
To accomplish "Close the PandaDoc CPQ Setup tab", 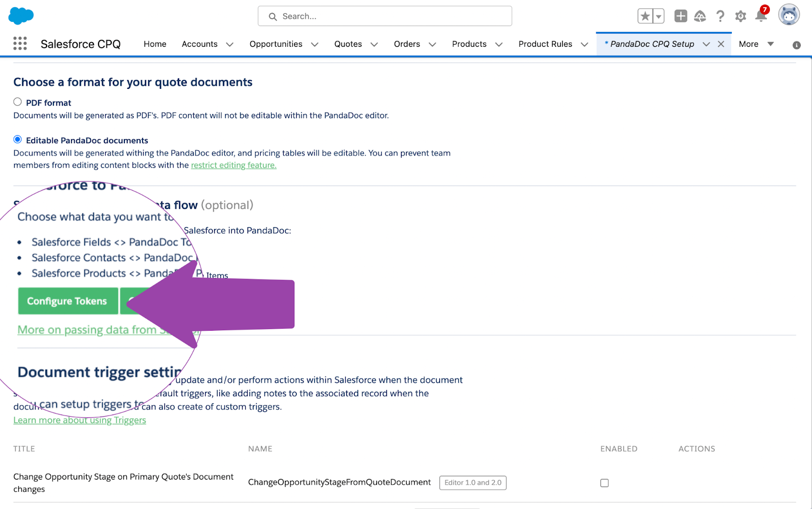I will tap(721, 44).
